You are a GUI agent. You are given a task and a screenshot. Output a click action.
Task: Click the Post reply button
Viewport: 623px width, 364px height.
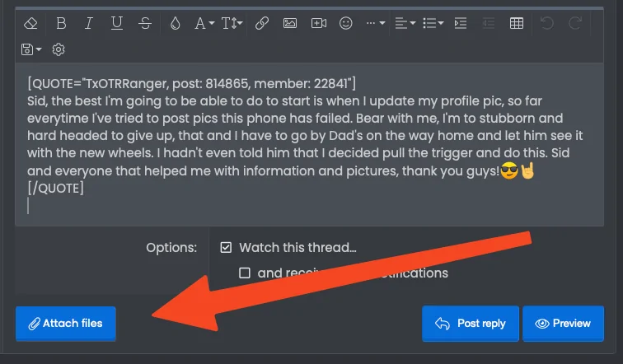point(471,324)
